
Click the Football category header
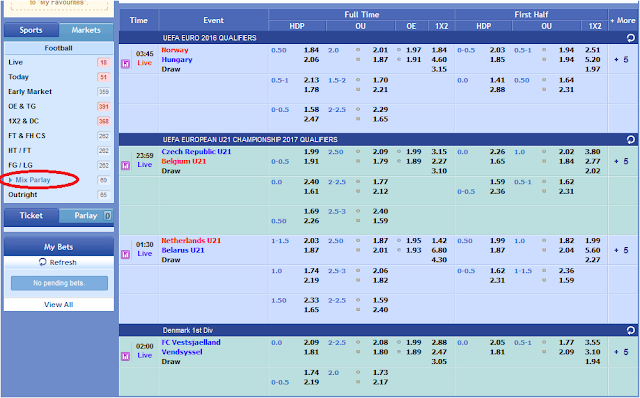(x=59, y=48)
